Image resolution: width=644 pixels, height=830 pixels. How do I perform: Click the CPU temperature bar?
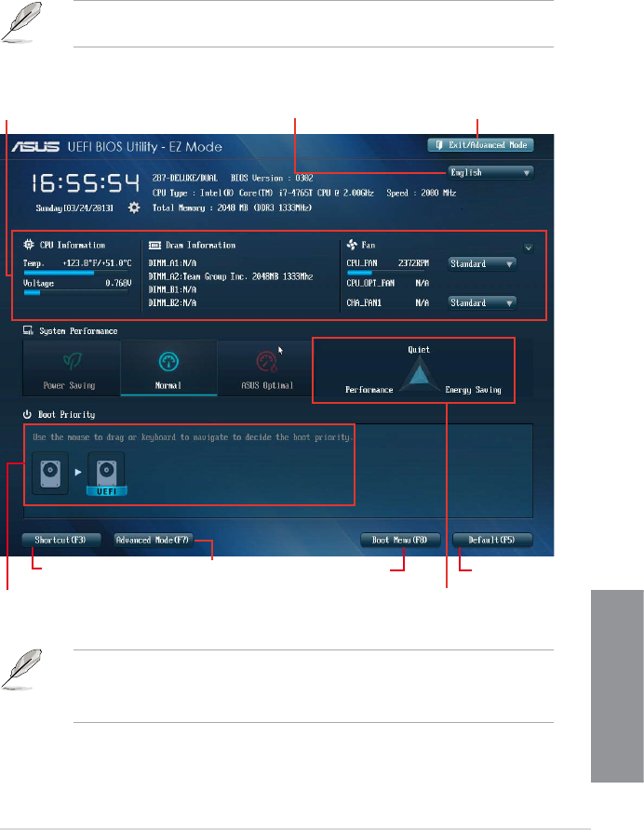75,274
